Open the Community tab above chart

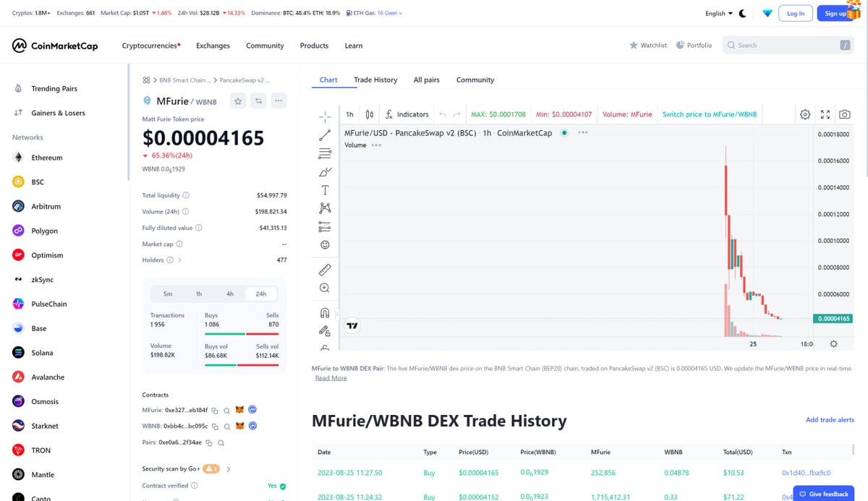point(475,80)
